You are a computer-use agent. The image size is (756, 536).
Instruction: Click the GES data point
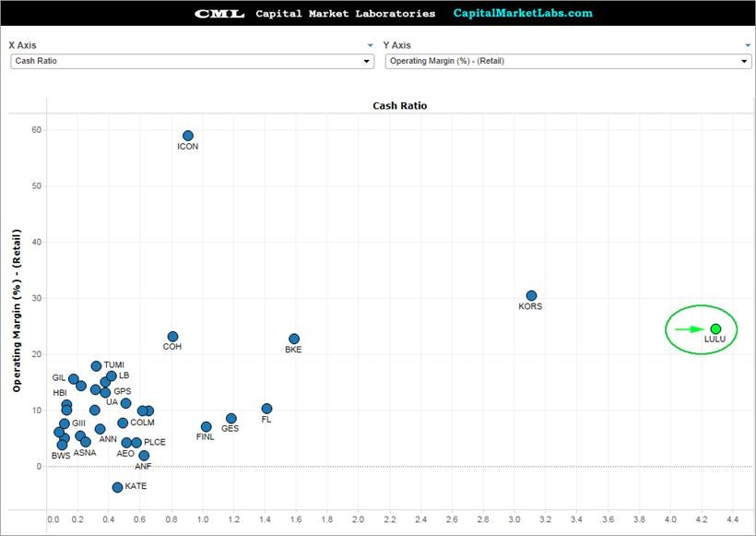(x=230, y=418)
